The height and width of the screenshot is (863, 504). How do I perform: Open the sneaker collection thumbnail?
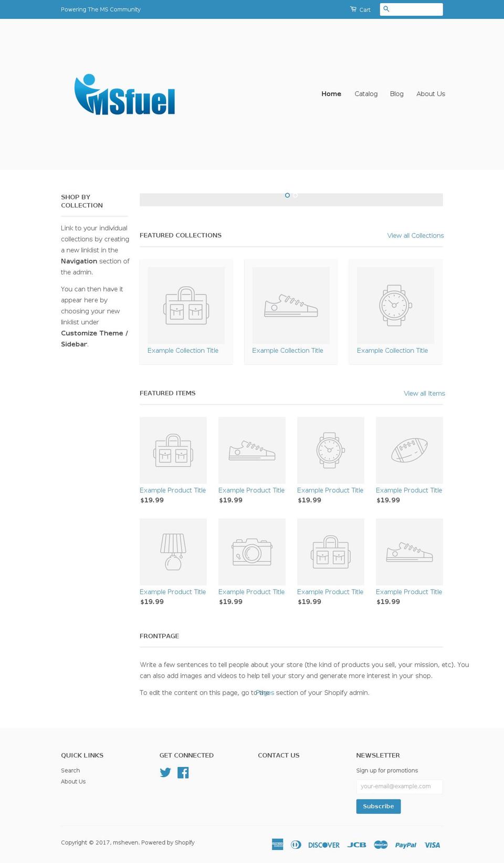click(x=291, y=306)
